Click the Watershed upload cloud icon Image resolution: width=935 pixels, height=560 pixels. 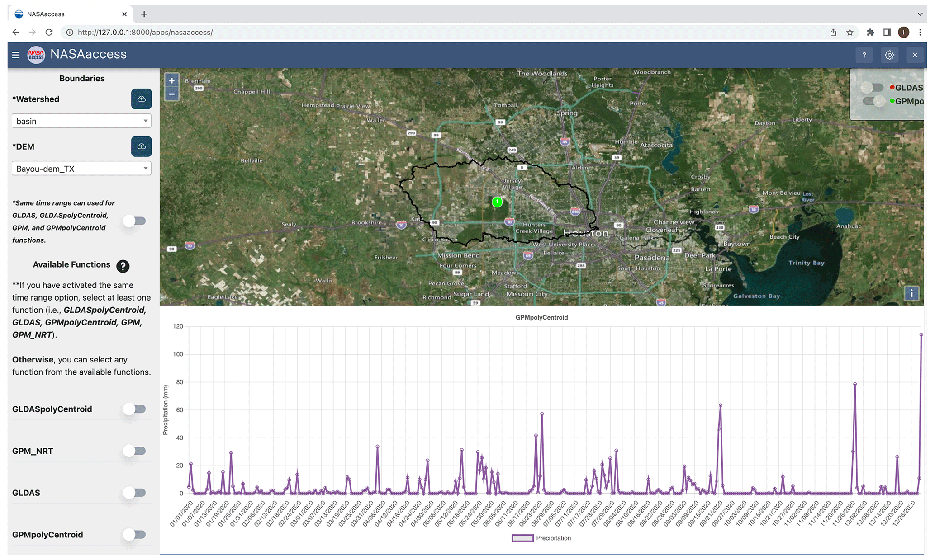(x=141, y=99)
